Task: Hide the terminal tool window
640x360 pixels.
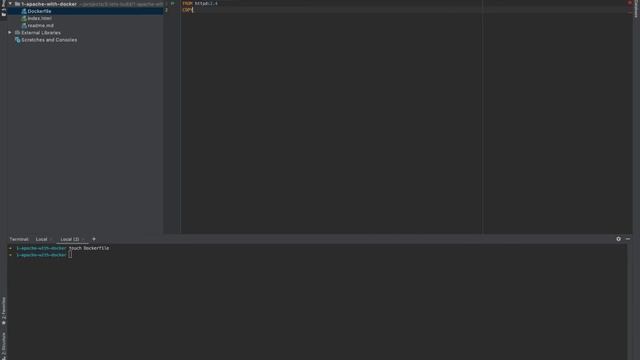Action: pos(628,239)
